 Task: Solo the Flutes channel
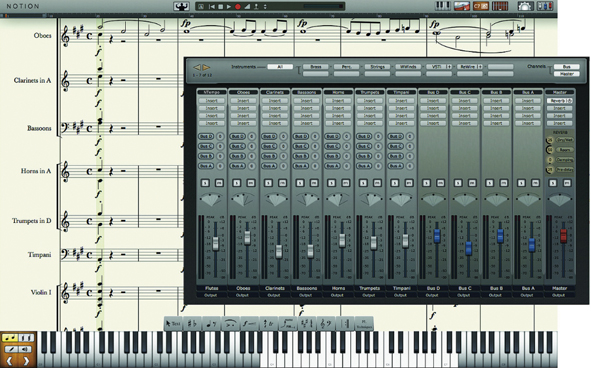tap(205, 183)
